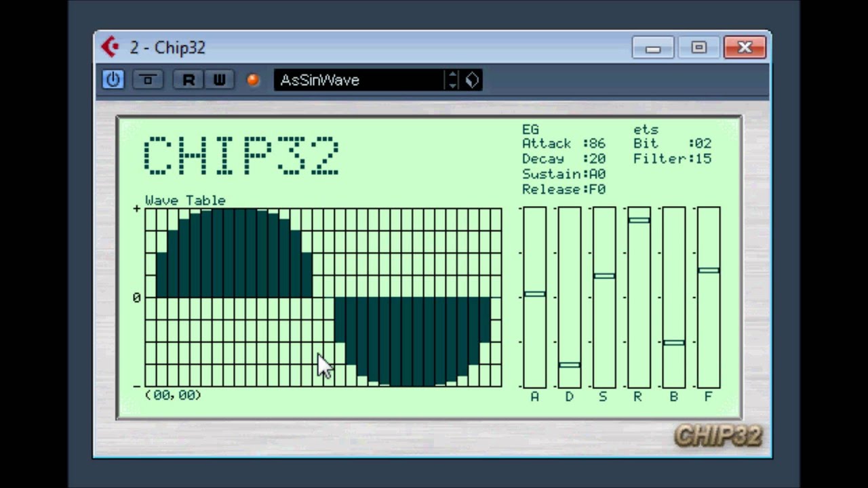The height and width of the screenshot is (488, 868).
Task: Click the Release:F0 value text
Action: [564, 189]
